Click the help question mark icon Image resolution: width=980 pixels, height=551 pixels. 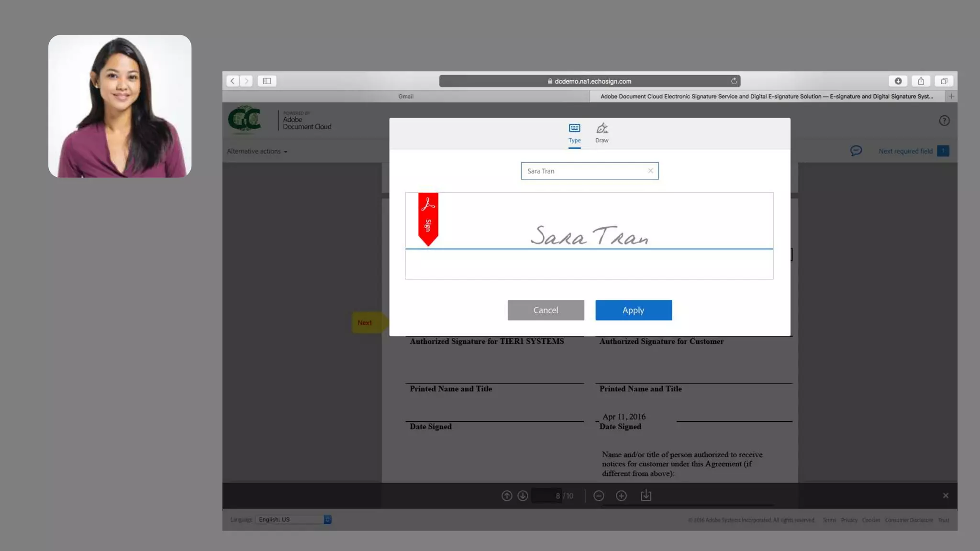pyautogui.click(x=944, y=121)
